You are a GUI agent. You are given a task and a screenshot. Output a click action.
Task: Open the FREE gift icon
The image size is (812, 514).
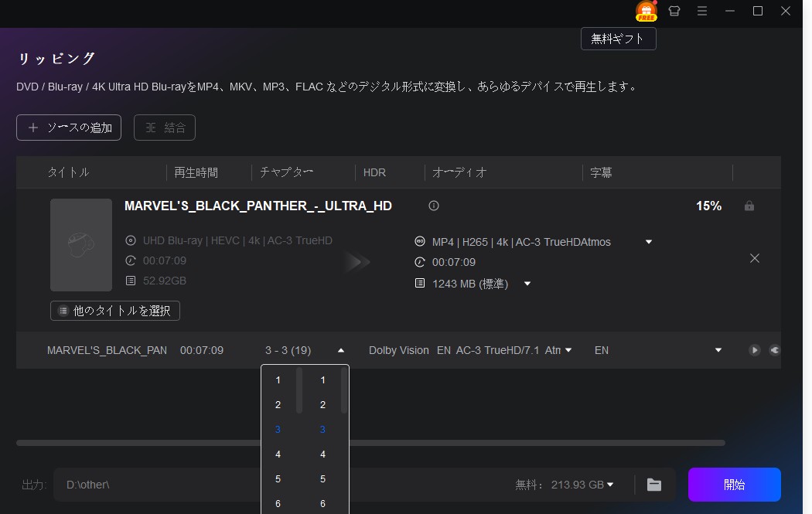point(647,11)
